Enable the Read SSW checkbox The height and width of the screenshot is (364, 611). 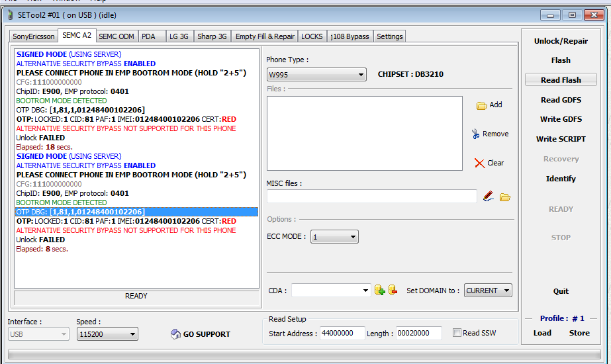pos(457,333)
